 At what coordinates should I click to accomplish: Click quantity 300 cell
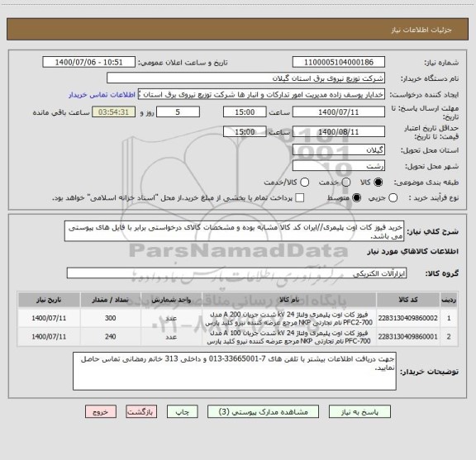click(x=110, y=318)
